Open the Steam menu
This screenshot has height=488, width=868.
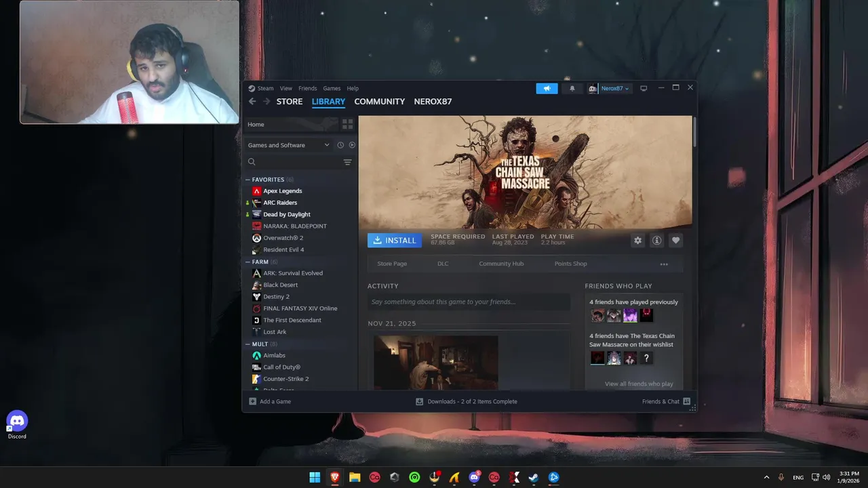265,88
